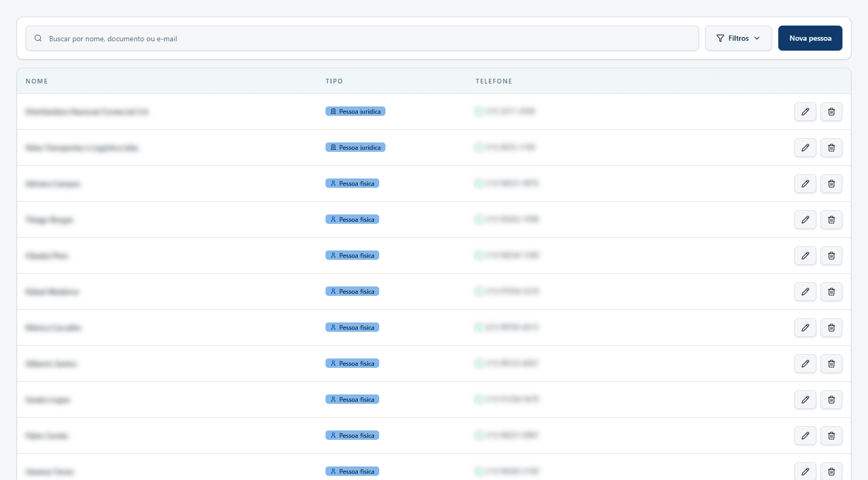Delete the first Pessoa física row via trash icon
The height and width of the screenshot is (480, 868).
[x=831, y=184]
